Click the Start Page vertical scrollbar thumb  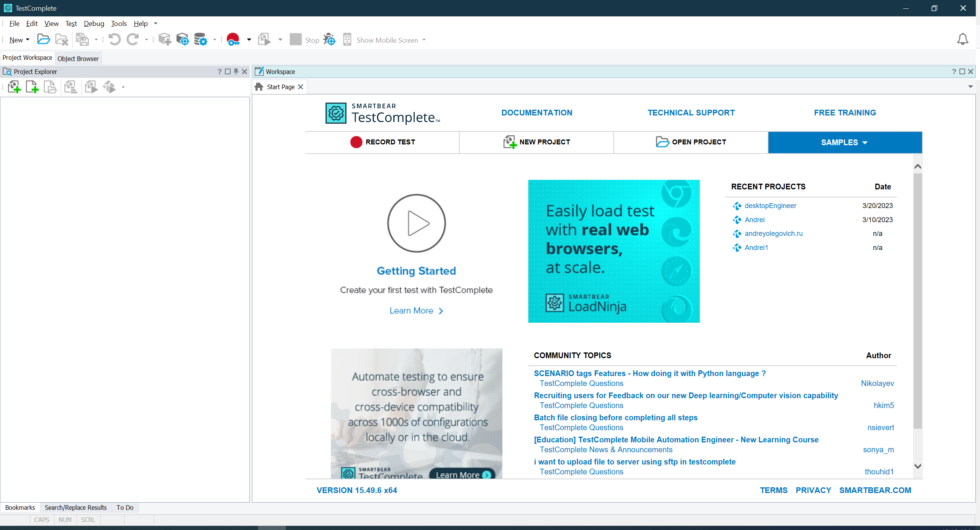click(x=918, y=301)
